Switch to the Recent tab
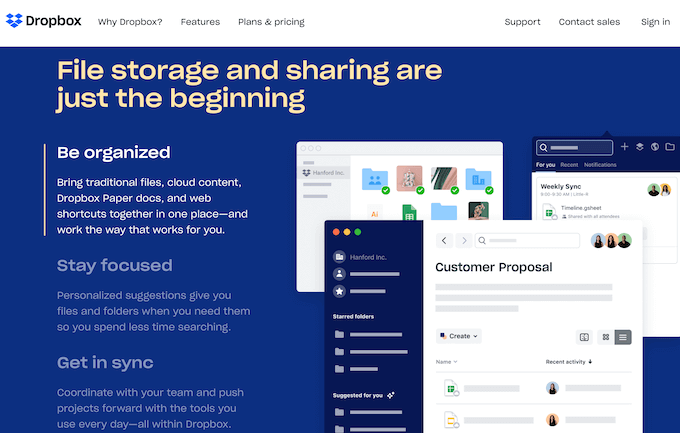680x433 pixels. tap(569, 165)
